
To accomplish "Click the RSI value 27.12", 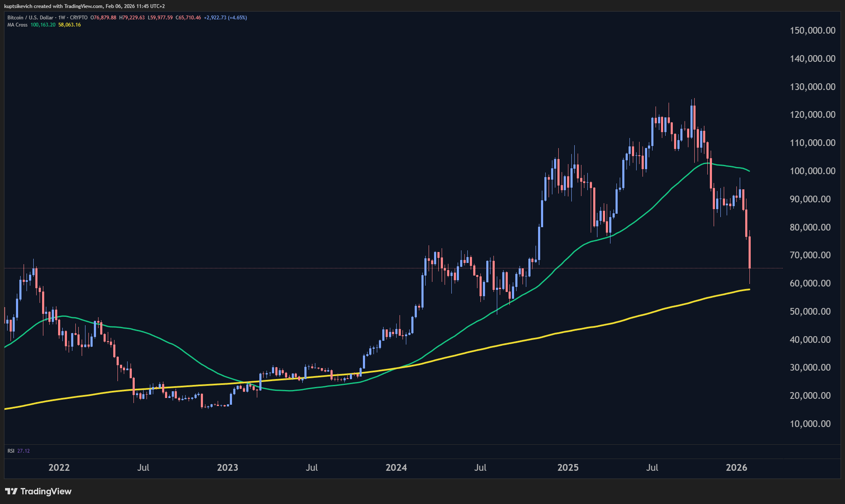I will [x=24, y=451].
